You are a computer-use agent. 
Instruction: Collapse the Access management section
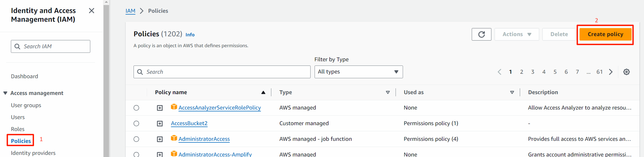(5, 93)
